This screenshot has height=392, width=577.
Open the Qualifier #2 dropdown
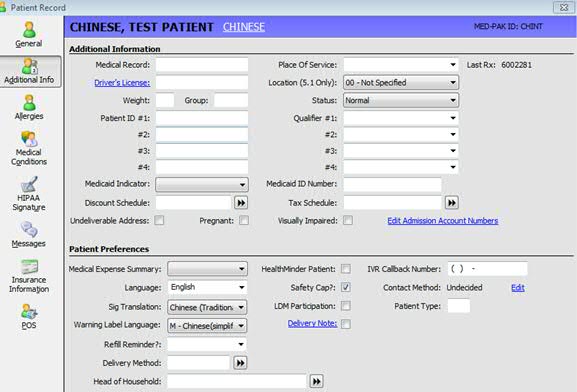(401, 134)
